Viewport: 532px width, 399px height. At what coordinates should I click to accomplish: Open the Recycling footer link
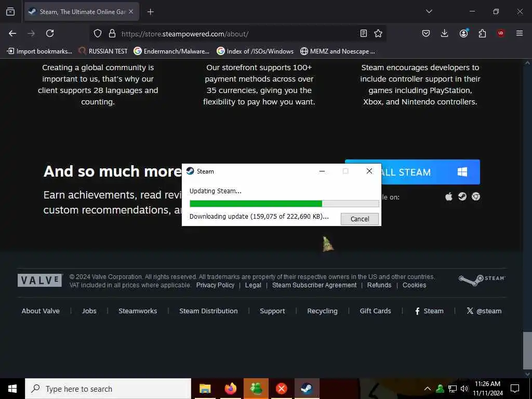[x=322, y=311]
